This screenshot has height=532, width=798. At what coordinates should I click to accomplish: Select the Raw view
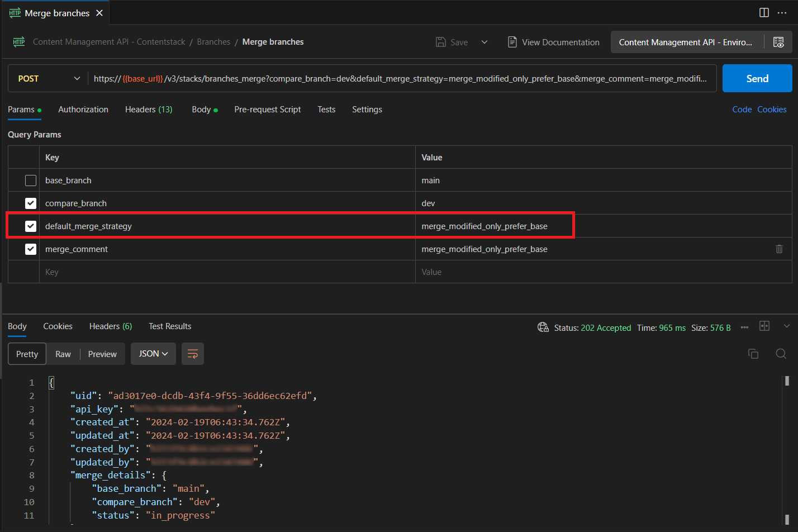point(63,354)
